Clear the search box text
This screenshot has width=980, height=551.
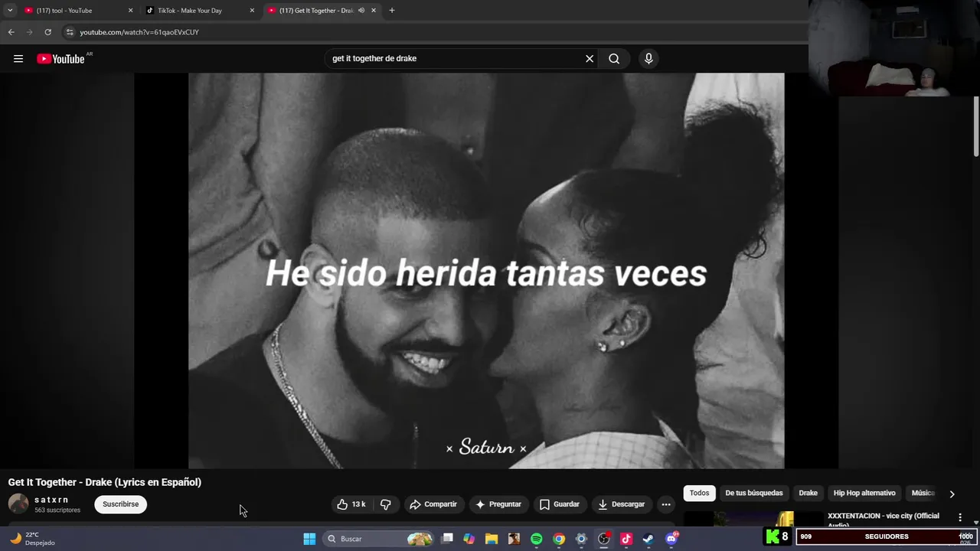(x=590, y=59)
